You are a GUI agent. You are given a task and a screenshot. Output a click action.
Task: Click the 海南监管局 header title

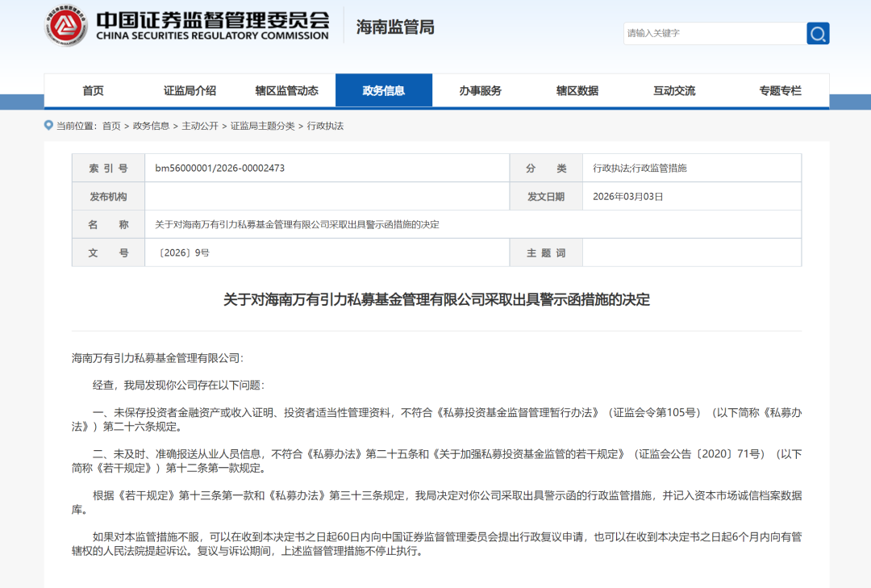pos(395,27)
